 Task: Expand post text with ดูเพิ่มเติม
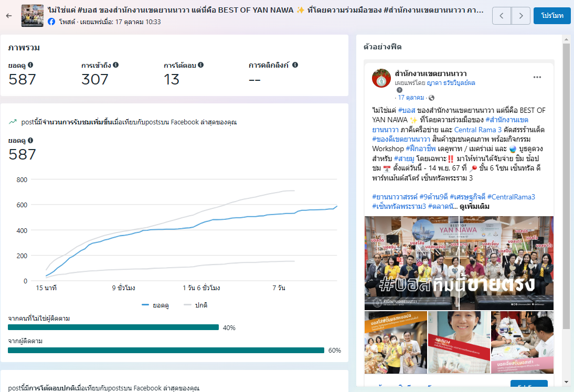pyautogui.click(x=474, y=206)
